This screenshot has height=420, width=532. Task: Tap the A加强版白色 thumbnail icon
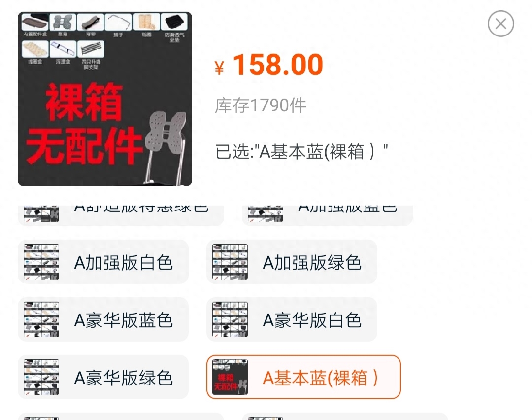pyautogui.click(x=41, y=262)
